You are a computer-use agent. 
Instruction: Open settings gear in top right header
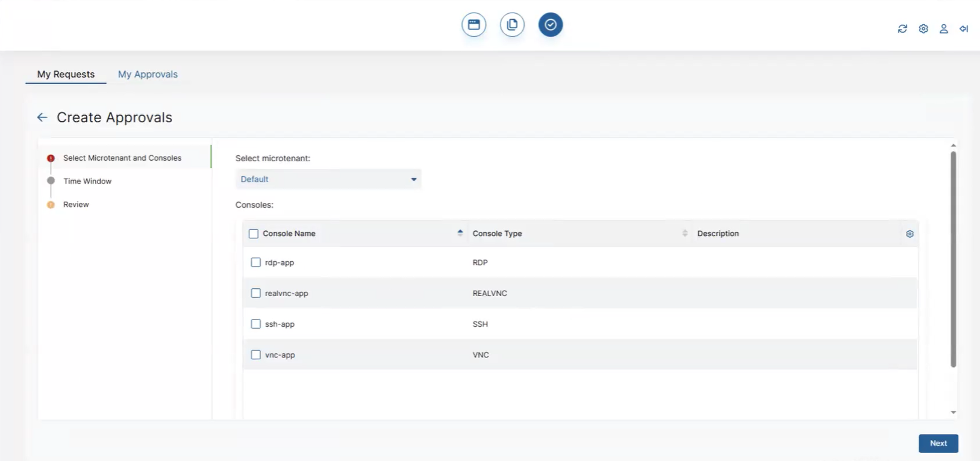[x=923, y=29]
